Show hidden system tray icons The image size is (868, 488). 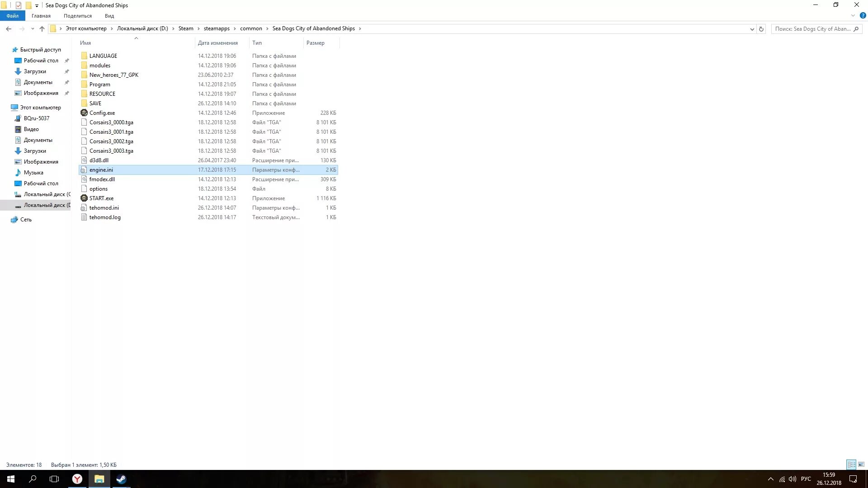(x=770, y=479)
